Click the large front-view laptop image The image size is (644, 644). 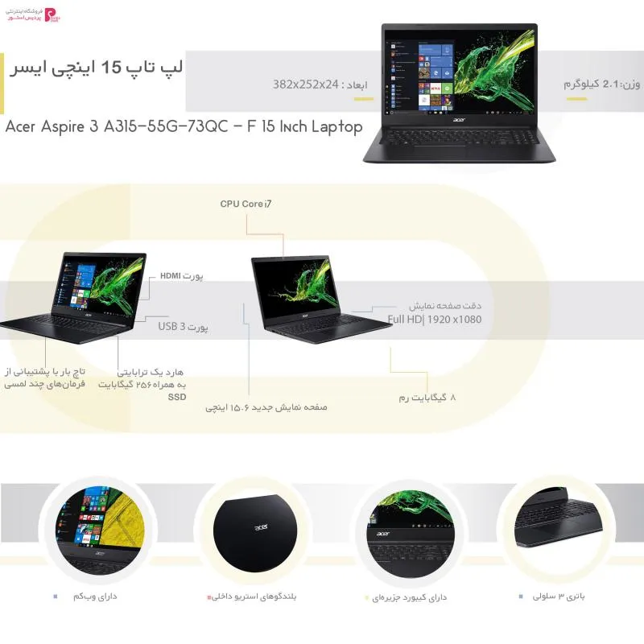[x=459, y=93]
